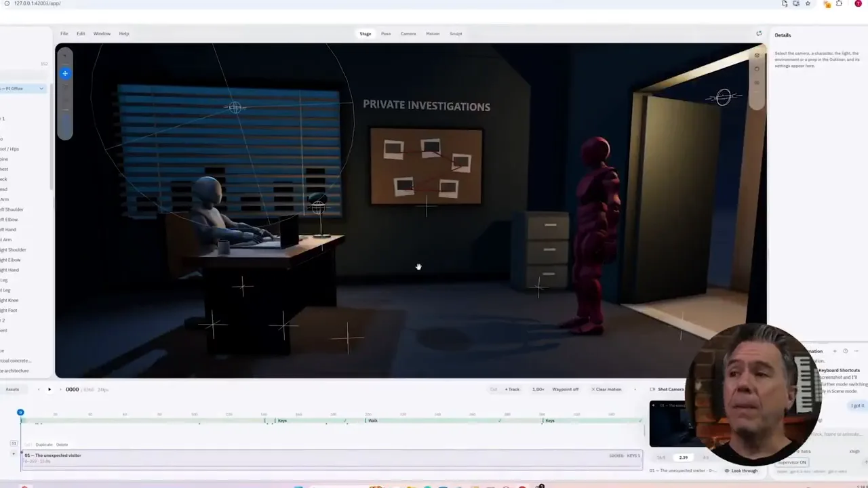Select the Walk motion marker on the timeline
The width and height of the screenshot is (868, 488).
tap(372, 421)
